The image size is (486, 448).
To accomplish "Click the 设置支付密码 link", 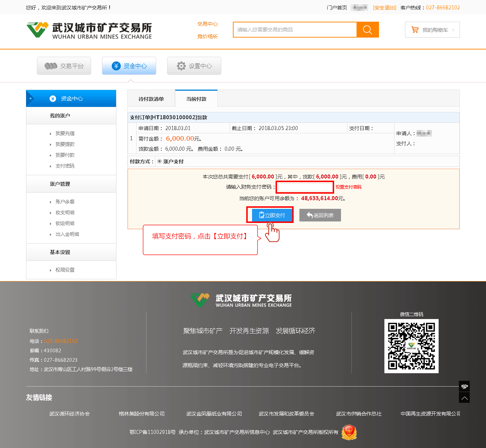I will click(348, 187).
